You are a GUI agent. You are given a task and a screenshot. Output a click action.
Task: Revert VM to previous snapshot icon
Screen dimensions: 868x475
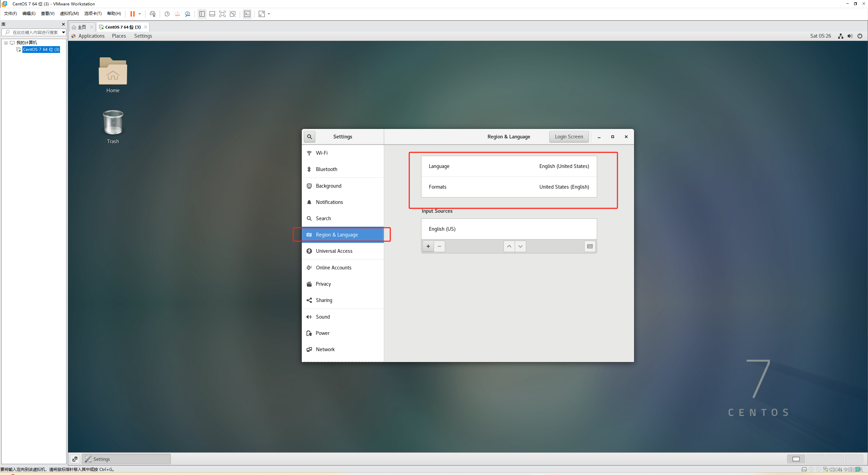(x=177, y=14)
